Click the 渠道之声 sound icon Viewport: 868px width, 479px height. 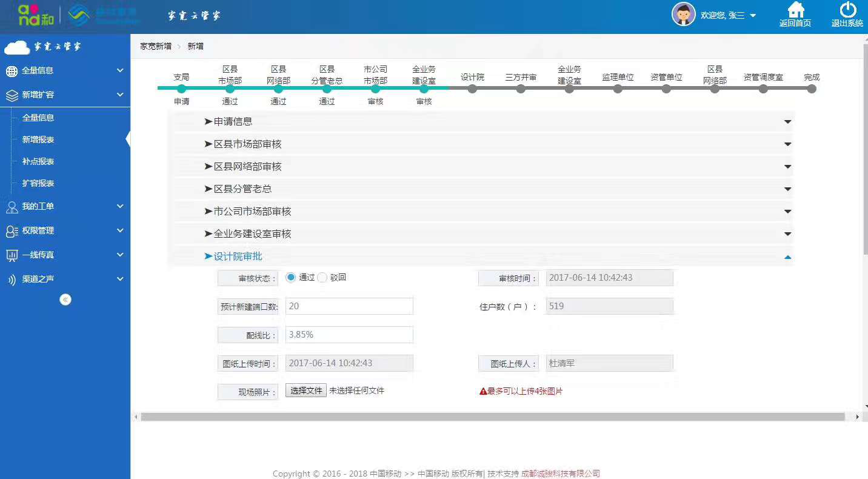[x=12, y=280]
